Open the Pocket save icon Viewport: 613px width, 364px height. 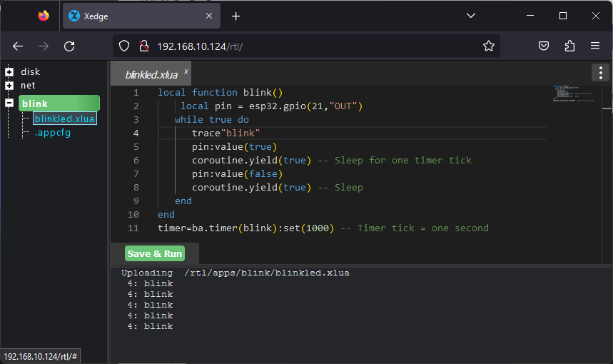click(543, 46)
